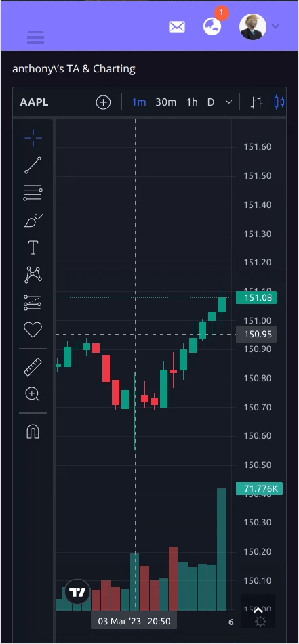Open the Fibonacci retracement tools
This screenshot has width=299, height=644.
33,192
